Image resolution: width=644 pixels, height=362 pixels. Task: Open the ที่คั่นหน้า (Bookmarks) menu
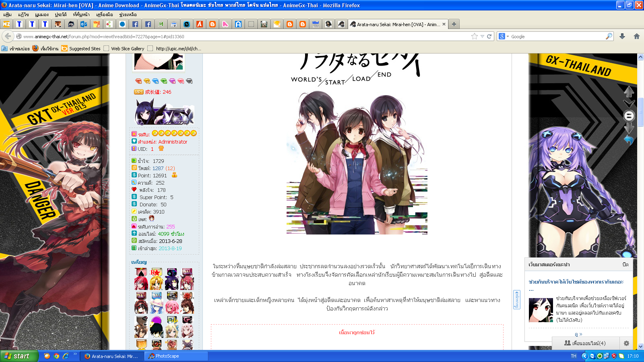tap(81, 14)
